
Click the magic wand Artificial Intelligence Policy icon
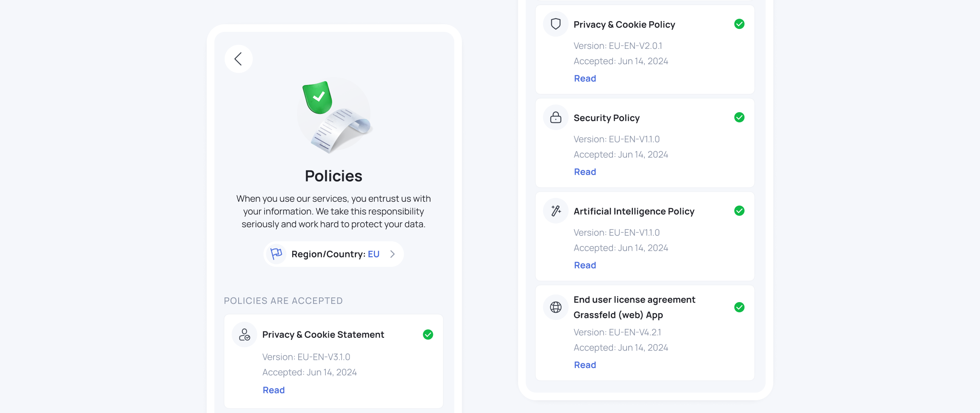click(x=556, y=211)
